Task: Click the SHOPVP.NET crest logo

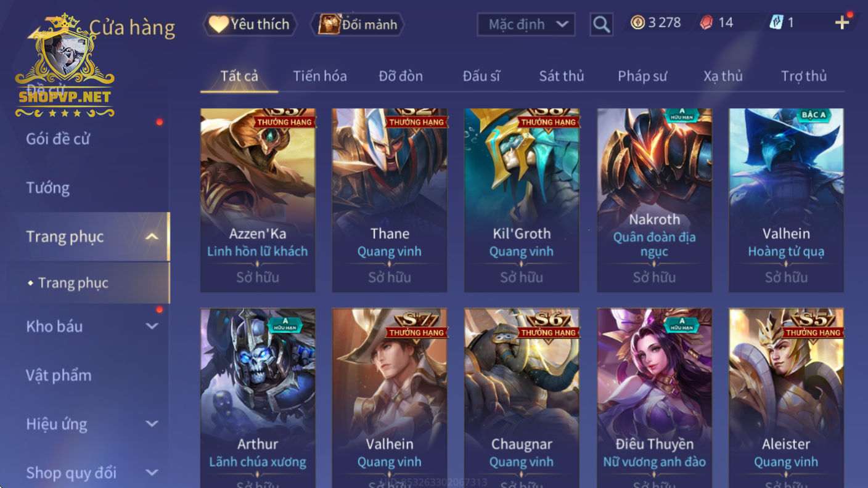Action: click(x=65, y=67)
